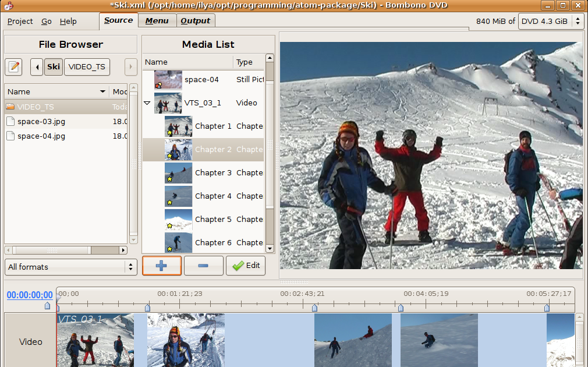Click Media List scrollbar down arrow
The image size is (588, 367).
coord(270,249)
